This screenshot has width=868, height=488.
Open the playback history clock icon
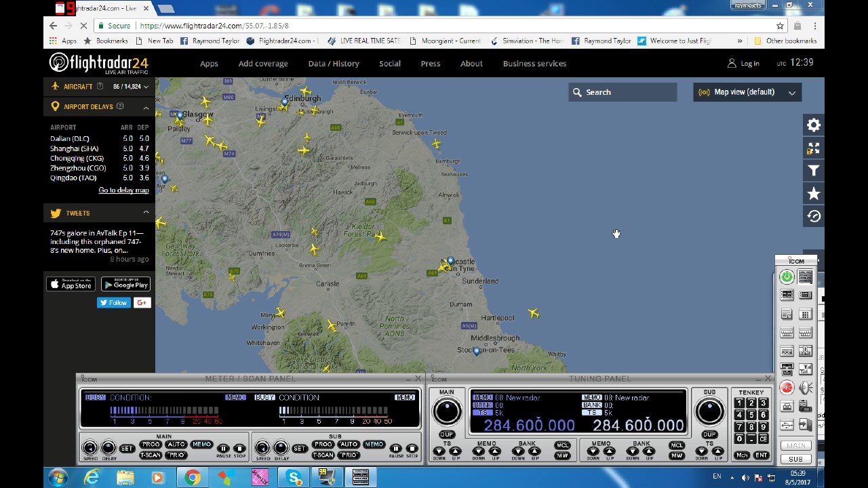coord(813,216)
